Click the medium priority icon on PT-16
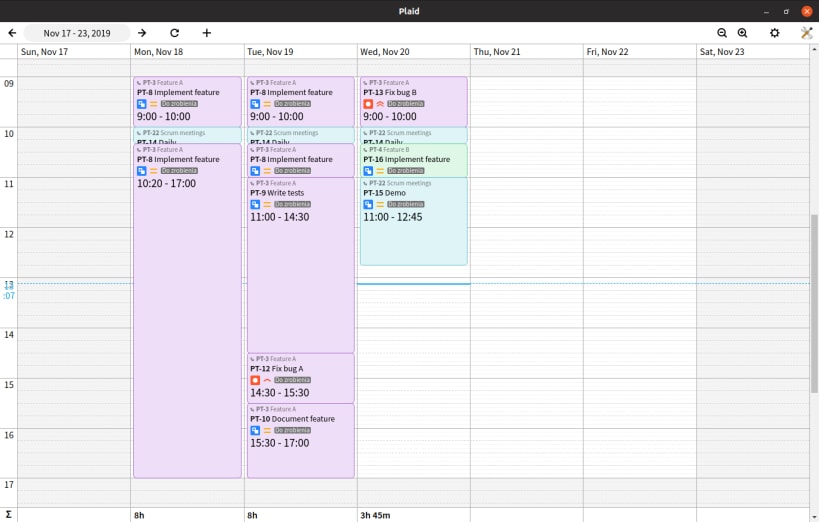 point(380,171)
